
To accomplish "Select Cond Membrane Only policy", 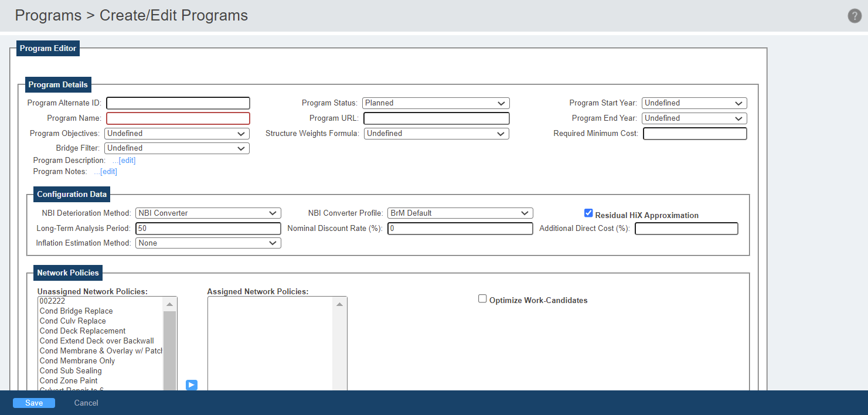I will [x=100, y=361].
